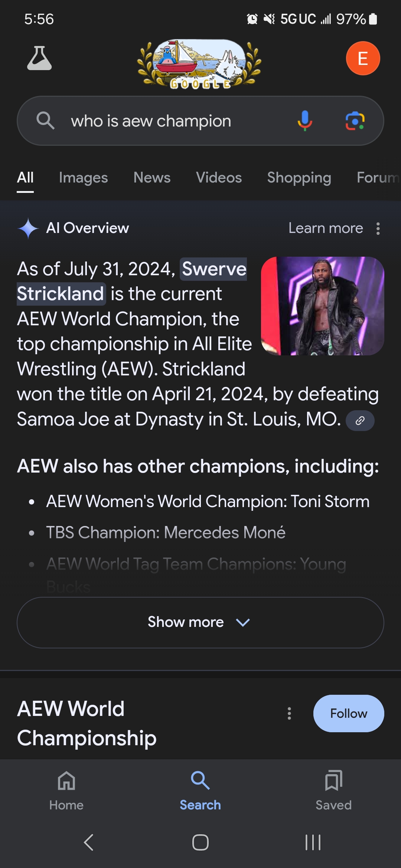The image size is (401, 868).
Task: Expand AI Overview with Show more
Action: click(200, 622)
